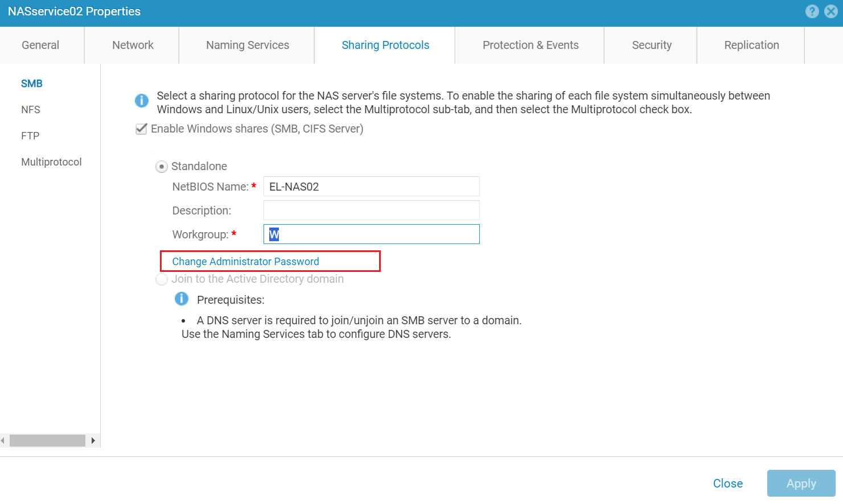Click the Prerequisites info icon
The height and width of the screenshot is (504, 843).
(x=182, y=299)
